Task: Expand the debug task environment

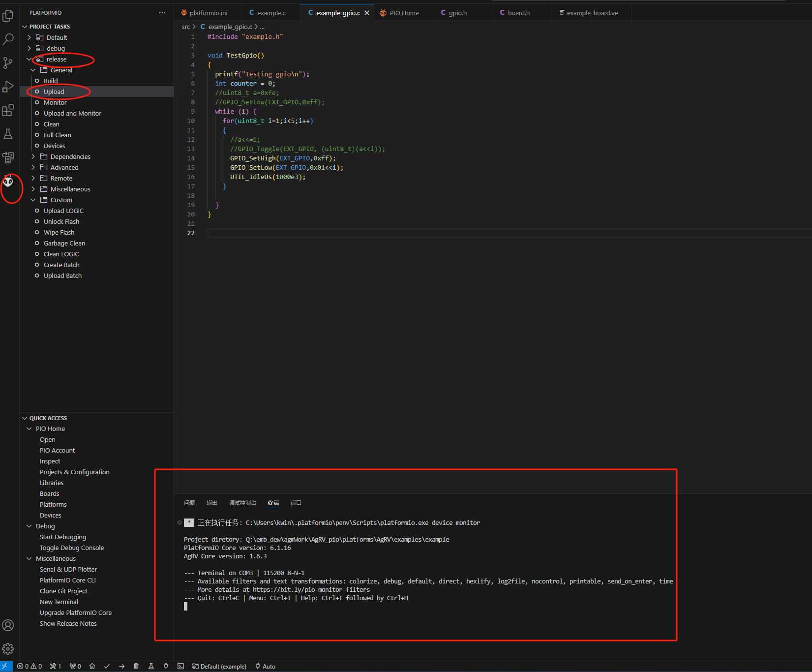Action: [x=29, y=48]
